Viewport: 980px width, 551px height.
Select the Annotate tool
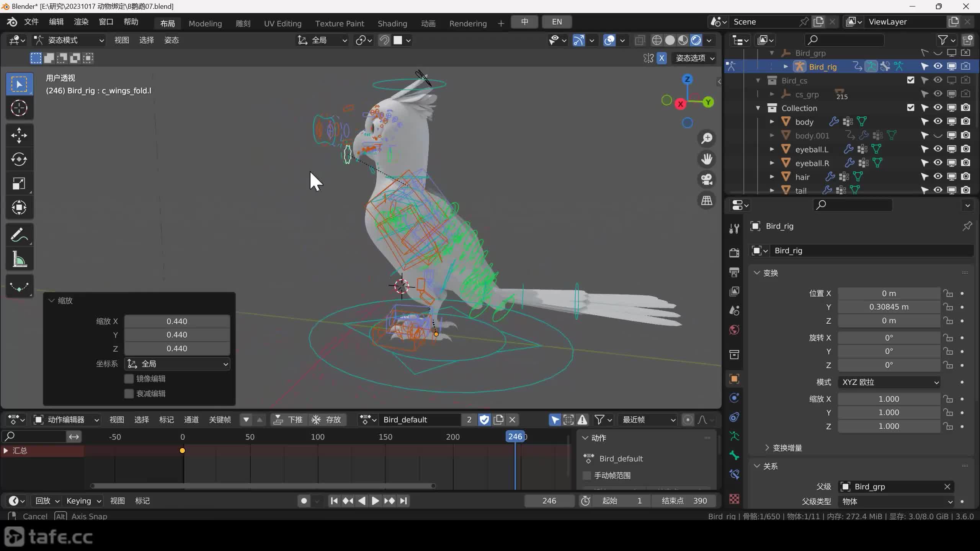pos(19,235)
